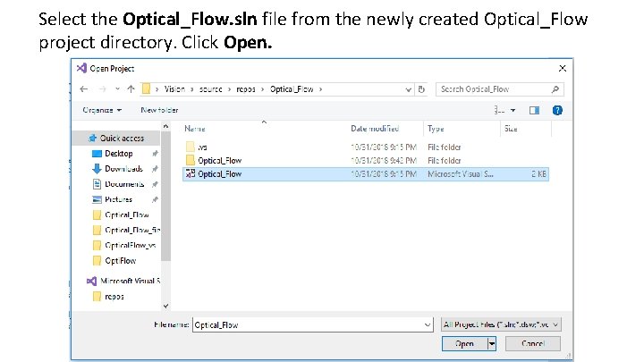Click Optical_Flow breadcrumb in address bar

coord(292,89)
